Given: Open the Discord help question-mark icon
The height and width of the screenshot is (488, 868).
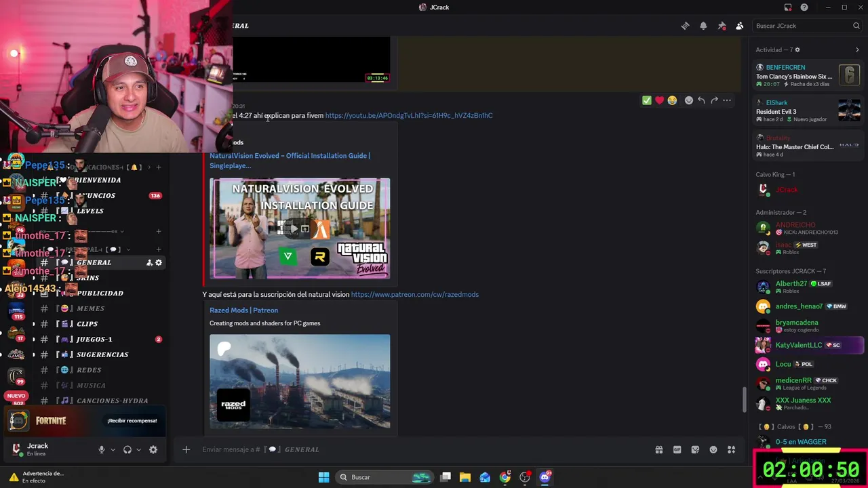Looking at the screenshot, I should [x=804, y=7].
